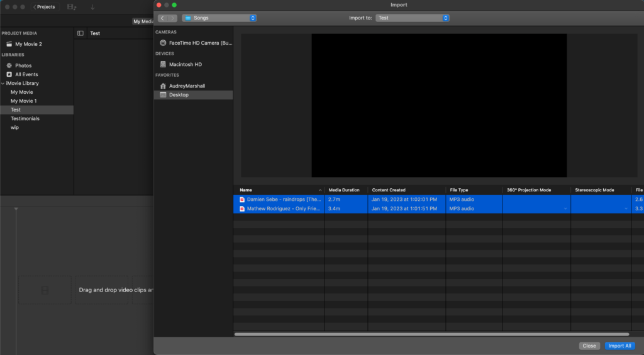This screenshot has width=644, height=355.
Task: Click Jan 19, 2023 at 1:02:01 PM cell
Action: (x=404, y=200)
